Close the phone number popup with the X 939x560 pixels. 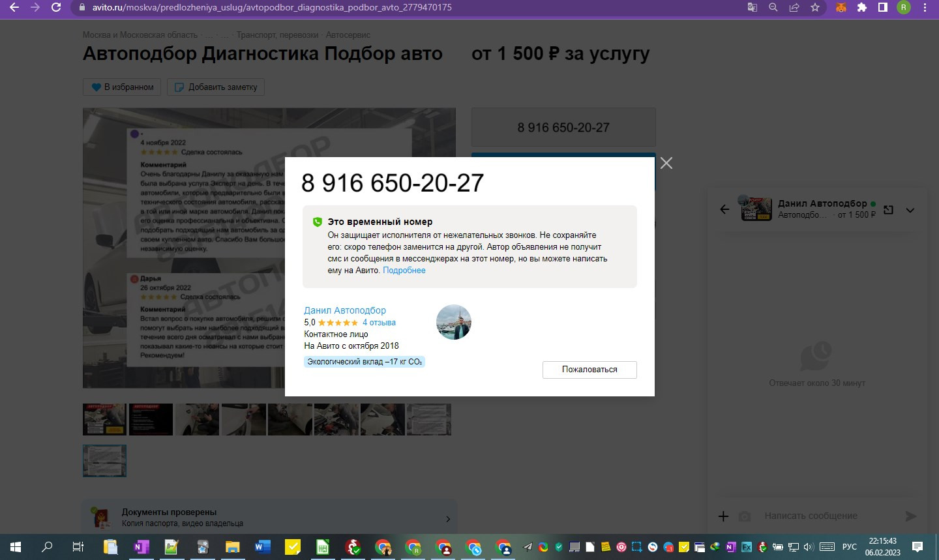[666, 163]
